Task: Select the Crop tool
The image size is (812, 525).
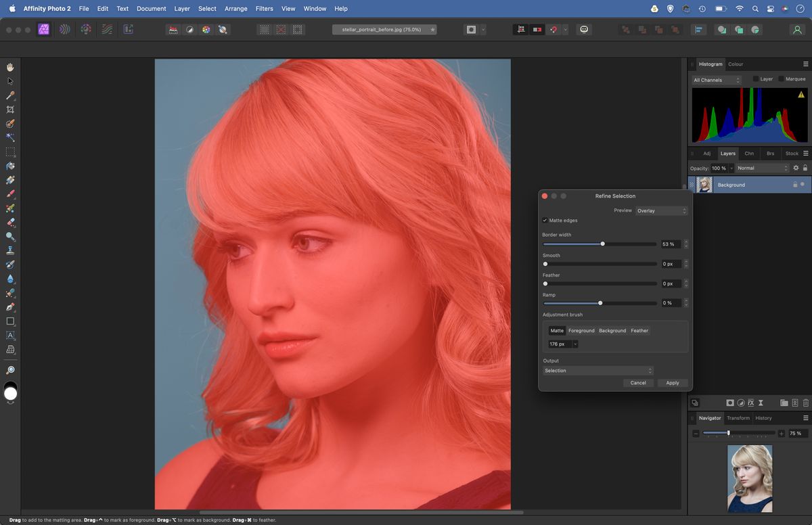Action: (x=10, y=110)
